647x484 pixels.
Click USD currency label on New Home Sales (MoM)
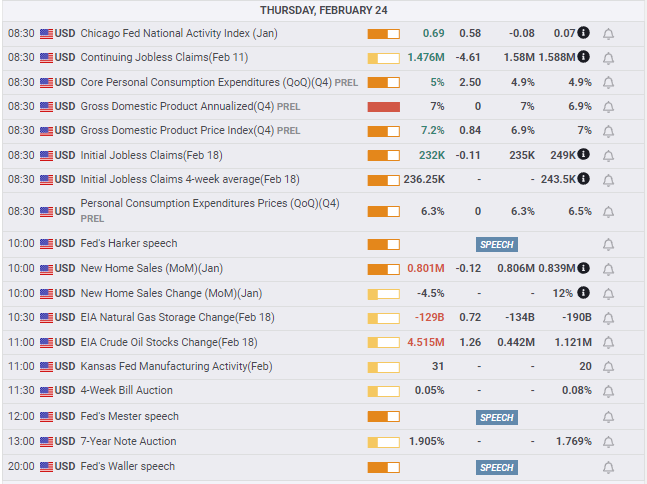pos(65,269)
